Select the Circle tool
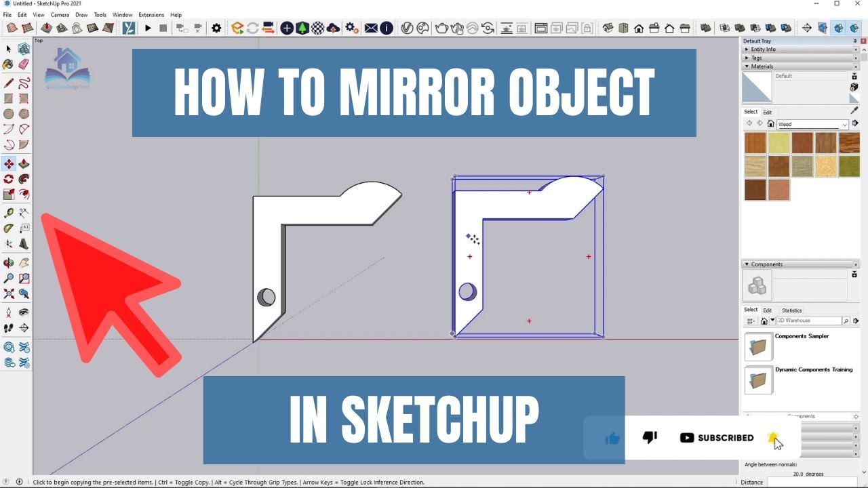This screenshot has width=868, height=488. 9,114
